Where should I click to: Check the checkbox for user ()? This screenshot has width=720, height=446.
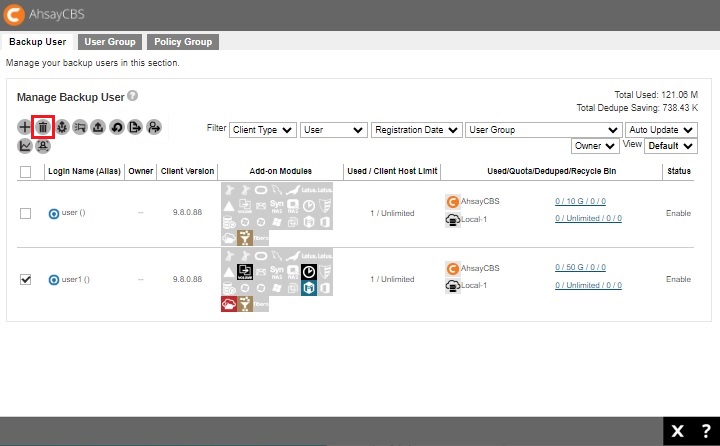point(26,214)
